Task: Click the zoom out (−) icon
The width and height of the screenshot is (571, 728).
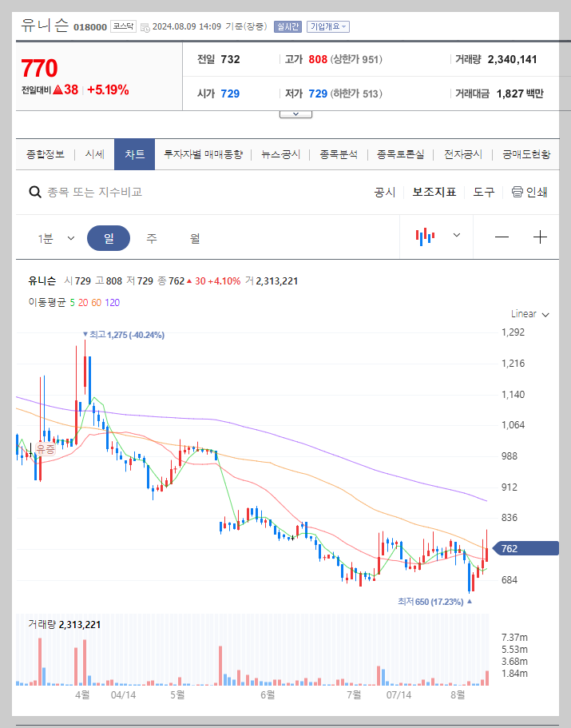Action: point(504,237)
